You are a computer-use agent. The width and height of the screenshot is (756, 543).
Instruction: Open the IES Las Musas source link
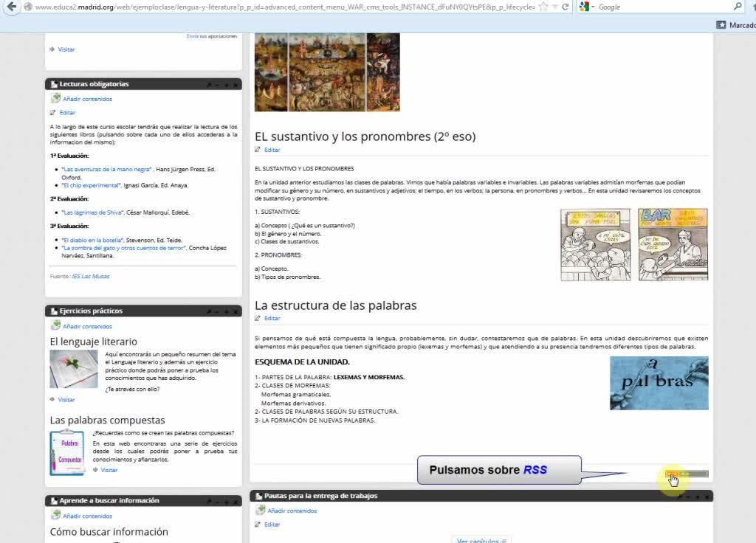click(x=91, y=276)
